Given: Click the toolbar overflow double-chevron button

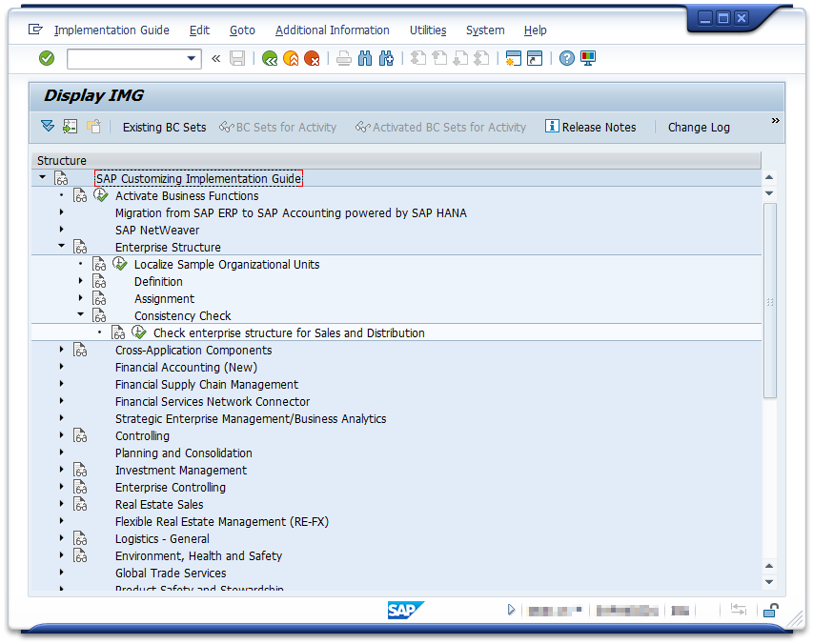Looking at the screenshot, I should [x=775, y=121].
